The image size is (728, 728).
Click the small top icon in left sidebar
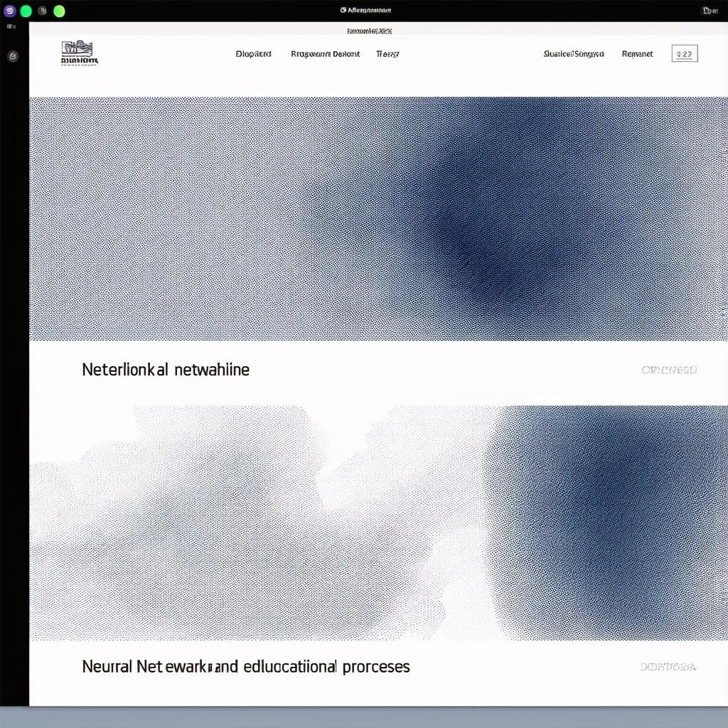tap(11, 26)
